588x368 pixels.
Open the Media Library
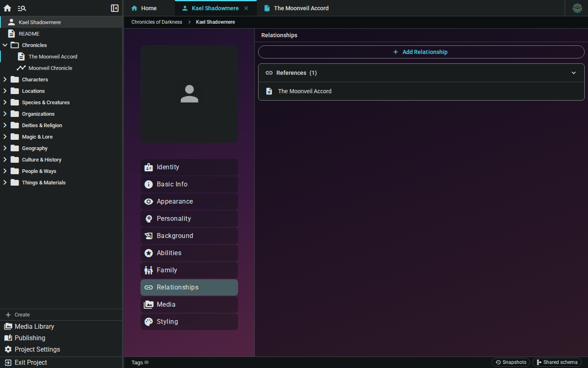tap(61, 326)
